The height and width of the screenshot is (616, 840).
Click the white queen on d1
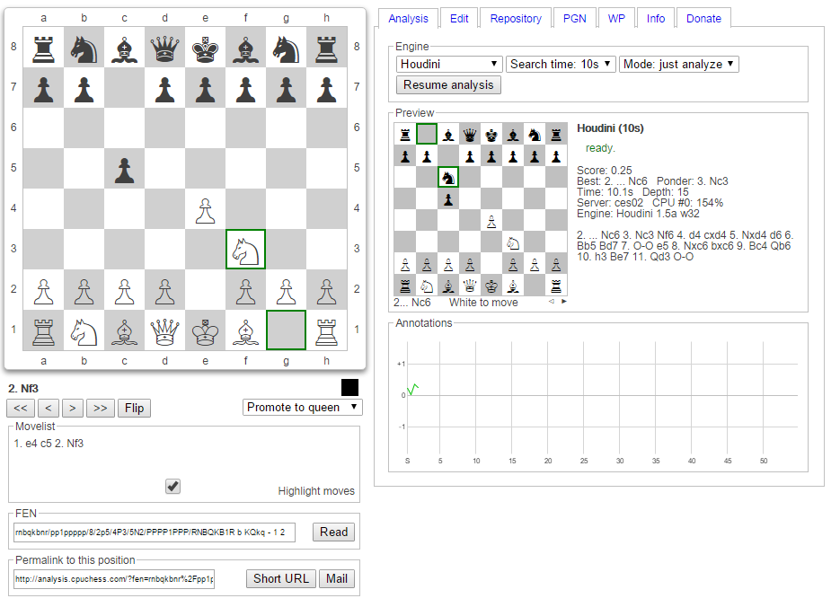coord(164,330)
